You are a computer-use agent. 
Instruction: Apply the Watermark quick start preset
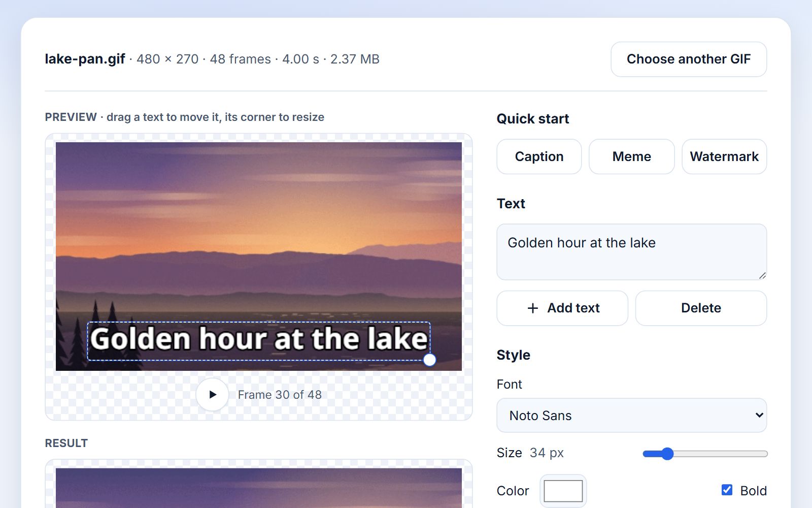[x=724, y=156]
